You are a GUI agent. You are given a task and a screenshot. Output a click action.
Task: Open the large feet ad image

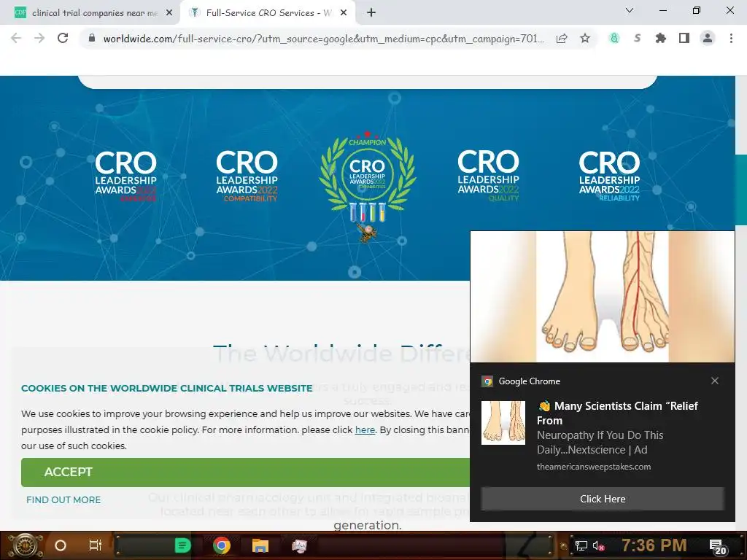[x=602, y=297]
